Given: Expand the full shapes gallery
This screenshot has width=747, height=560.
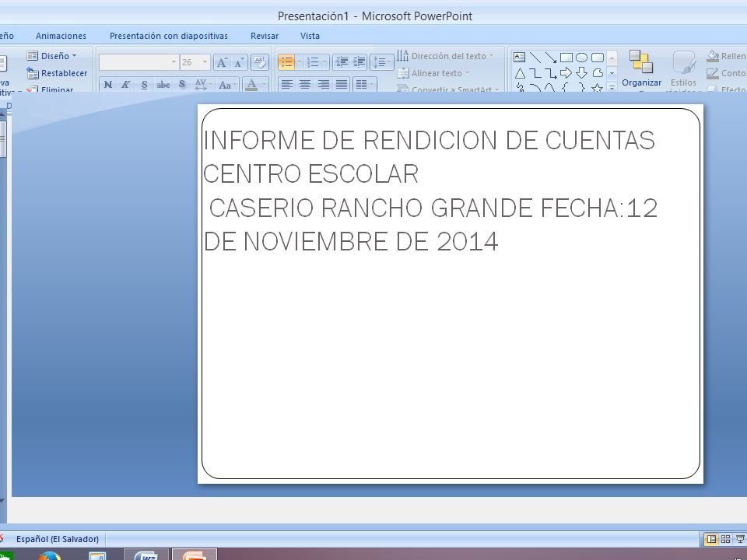Looking at the screenshot, I should (x=612, y=88).
